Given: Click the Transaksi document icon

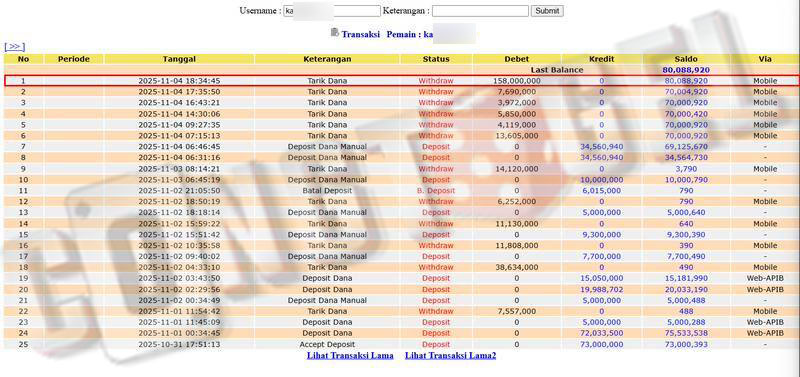Looking at the screenshot, I should pyautogui.click(x=335, y=33).
